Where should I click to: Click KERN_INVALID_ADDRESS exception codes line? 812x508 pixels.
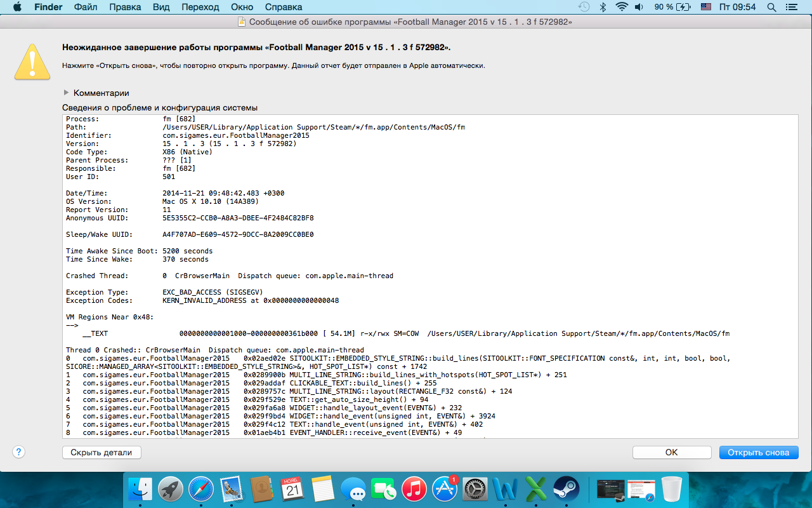pos(251,300)
